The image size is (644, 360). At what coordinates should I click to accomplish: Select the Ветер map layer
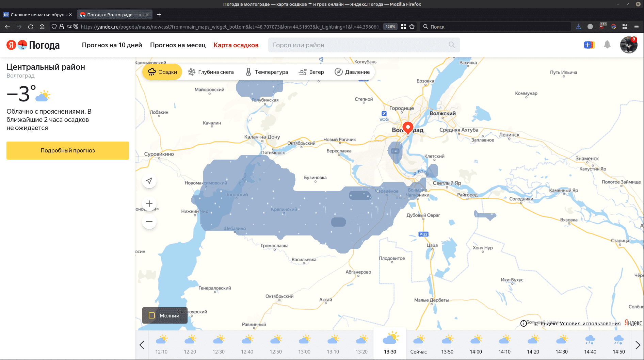(x=311, y=72)
